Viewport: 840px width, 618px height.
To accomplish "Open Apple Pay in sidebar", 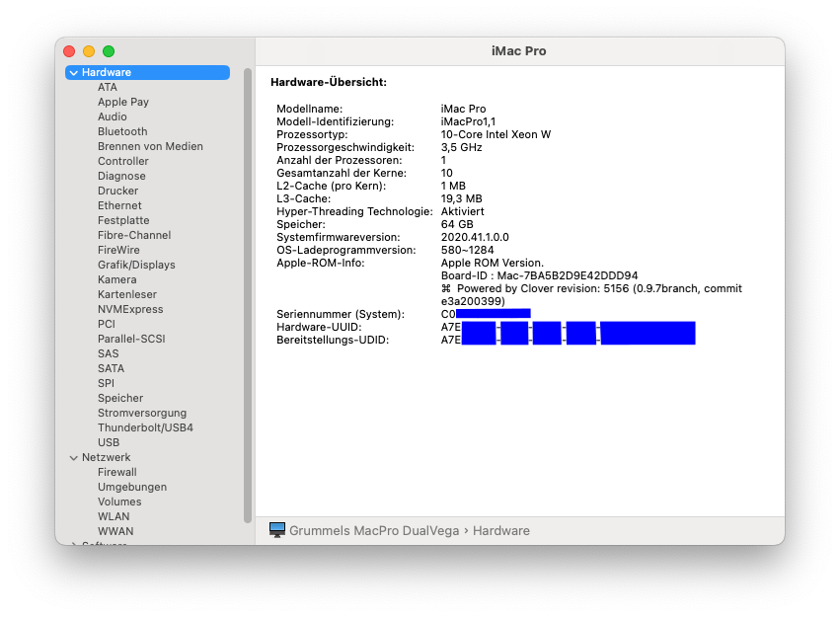I will coord(123,102).
